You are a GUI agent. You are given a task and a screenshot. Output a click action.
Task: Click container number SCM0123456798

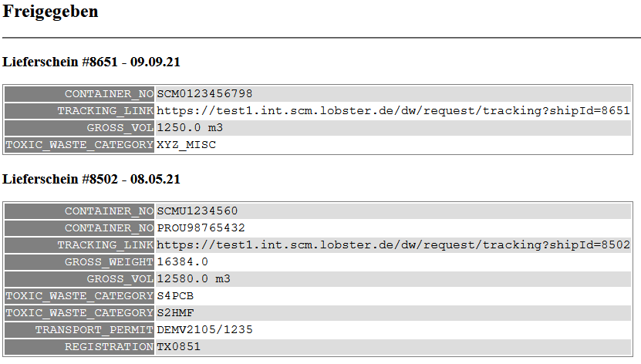point(204,94)
